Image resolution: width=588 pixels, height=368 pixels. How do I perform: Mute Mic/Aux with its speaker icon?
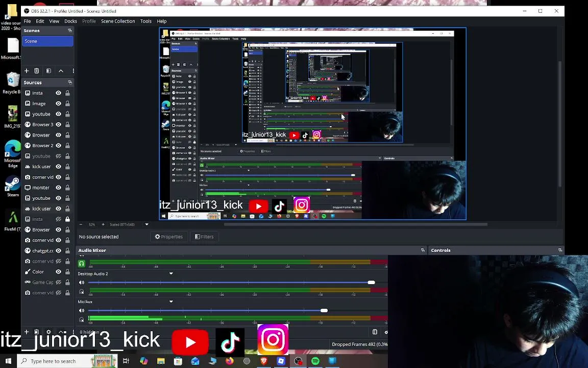click(x=81, y=311)
